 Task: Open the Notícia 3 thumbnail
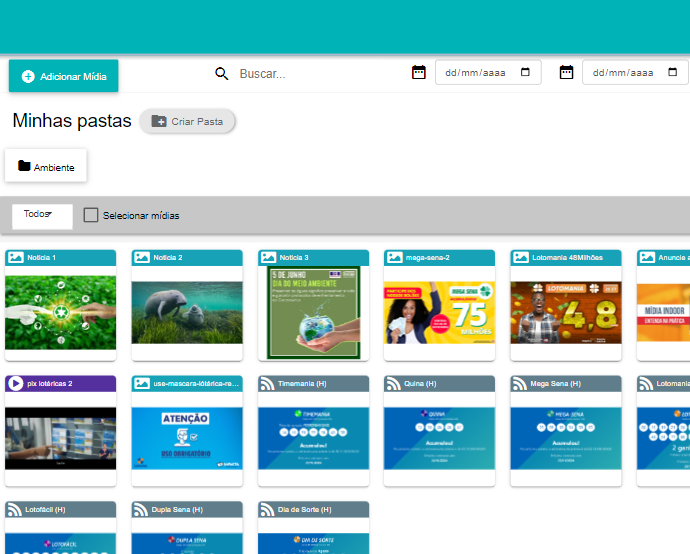coord(313,312)
